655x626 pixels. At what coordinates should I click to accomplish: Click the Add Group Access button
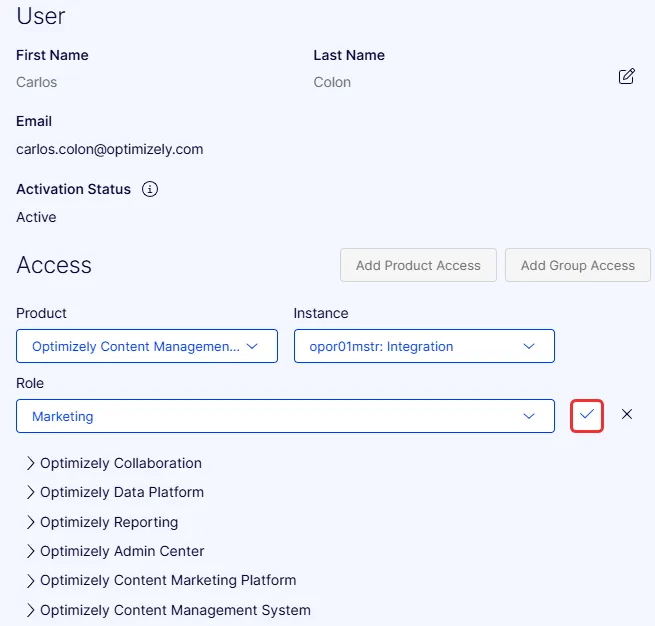click(x=578, y=265)
